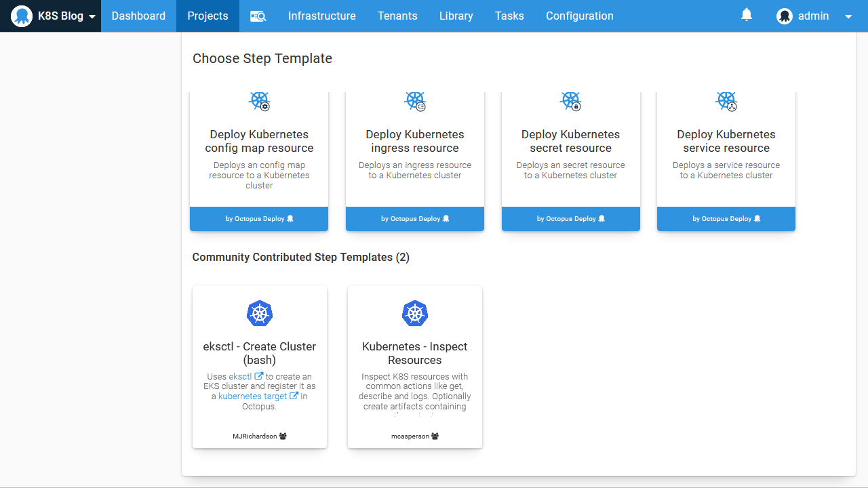This screenshot has height=488, width=868.
Task: Select the service resource Kubernetes icon
Action: [x=726, y=102]
